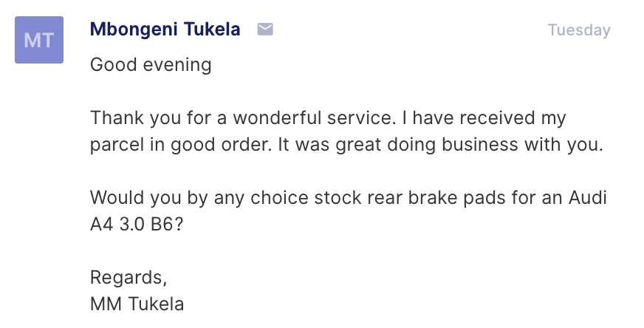Click the word 'stock' in the question
Image resolution: width=644 pixels, height=328 pixels.
coord(338,198)
